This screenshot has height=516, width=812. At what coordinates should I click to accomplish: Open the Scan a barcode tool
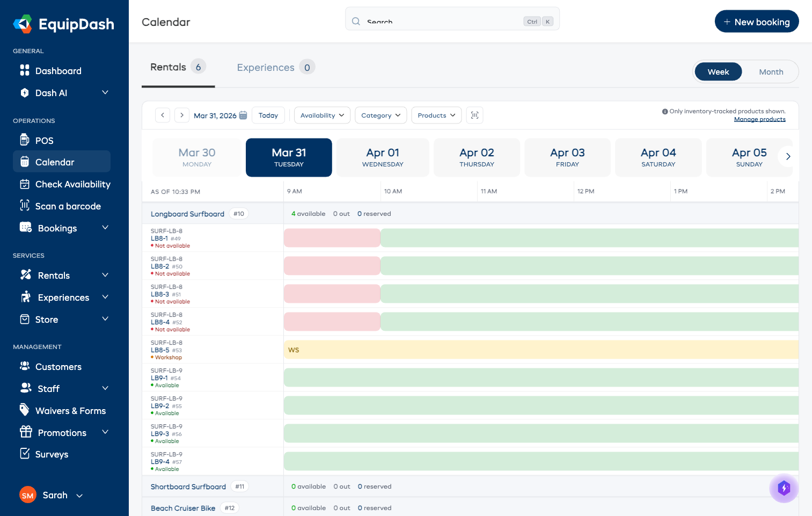pyautogui.click(x=25, y=206)
